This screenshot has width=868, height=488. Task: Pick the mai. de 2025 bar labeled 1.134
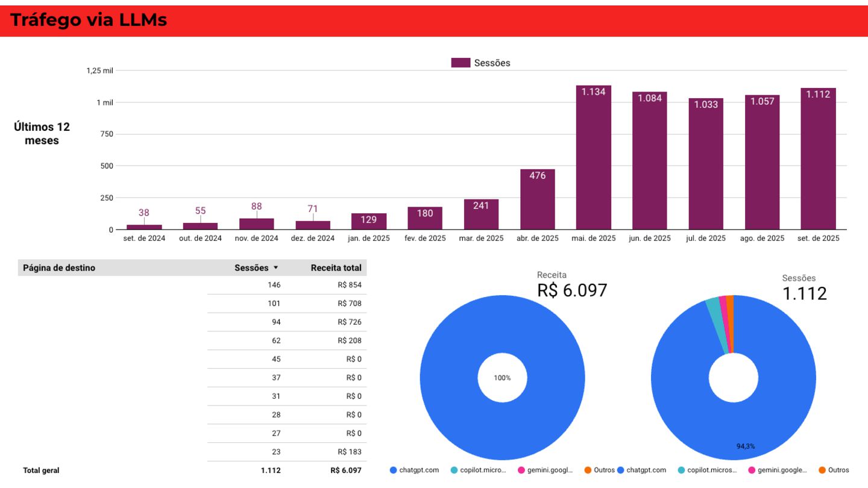tap(594, 157)
